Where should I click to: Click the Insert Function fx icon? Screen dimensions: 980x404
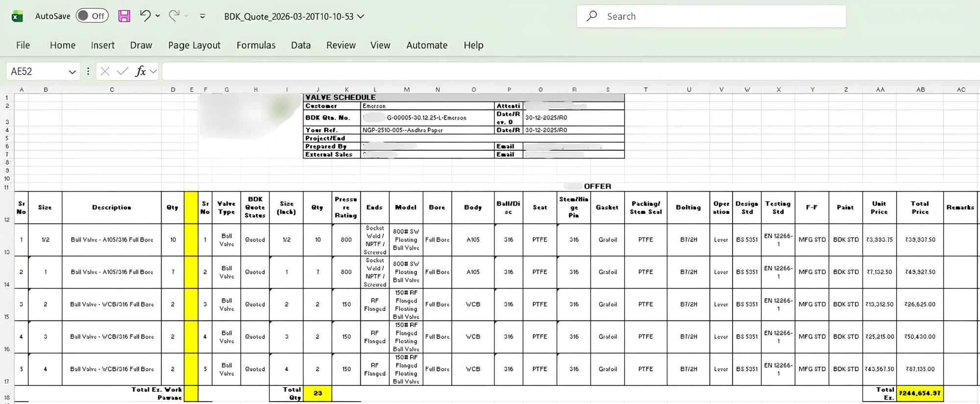point(141,71)
